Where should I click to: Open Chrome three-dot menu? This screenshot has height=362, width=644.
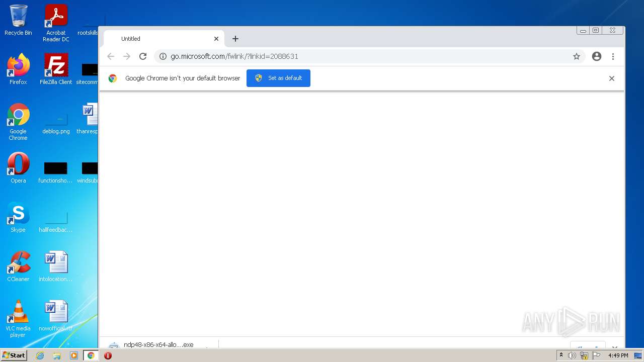(x=613, y=56)
